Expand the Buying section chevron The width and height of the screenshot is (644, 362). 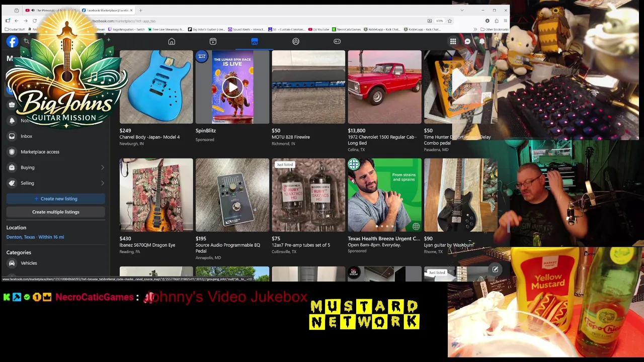coord(102,167)
